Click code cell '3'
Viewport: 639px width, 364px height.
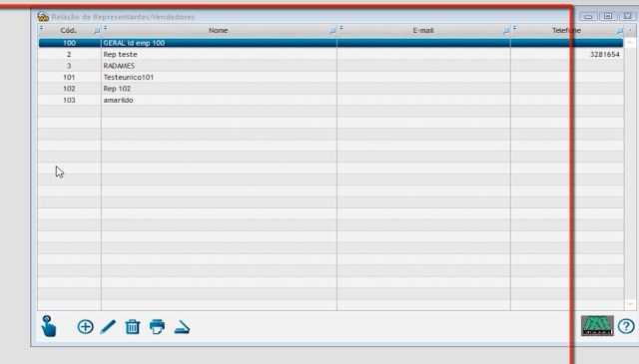pos(69,66)
